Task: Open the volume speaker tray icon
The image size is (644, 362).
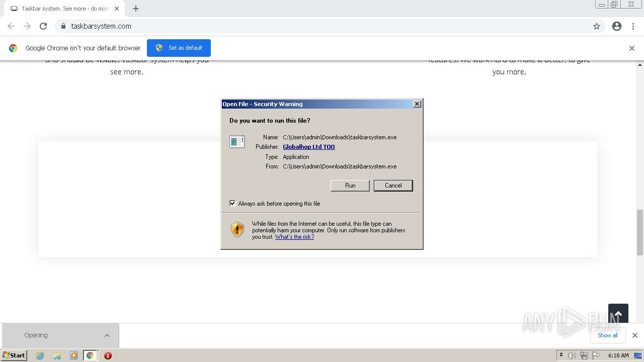Action: coord(572,355)
